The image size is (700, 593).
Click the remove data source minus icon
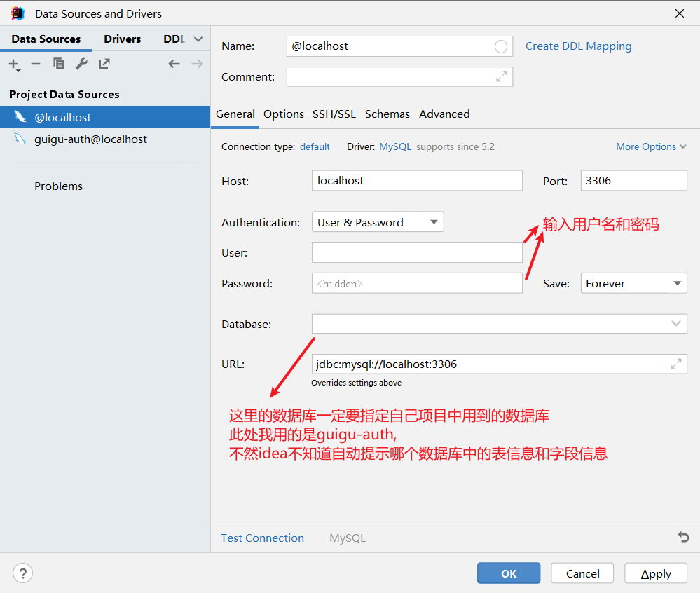(36, 64)
